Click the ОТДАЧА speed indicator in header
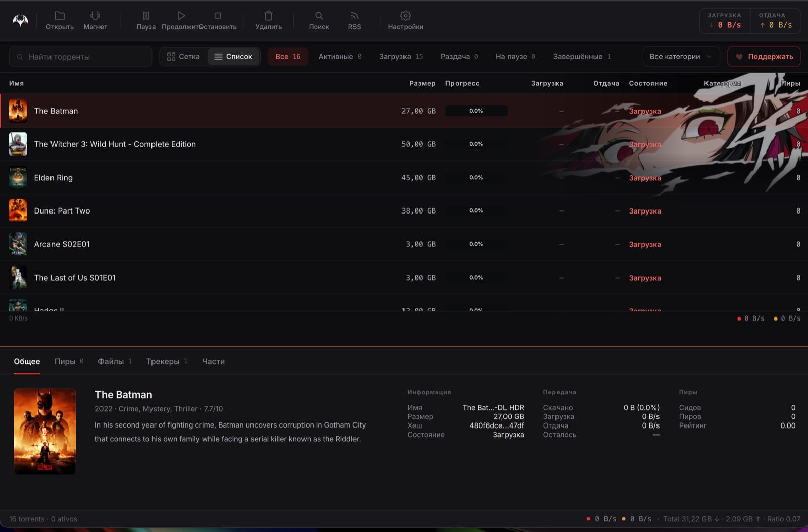808x532 pixels. pyautogui.click(x=775, y=21)
